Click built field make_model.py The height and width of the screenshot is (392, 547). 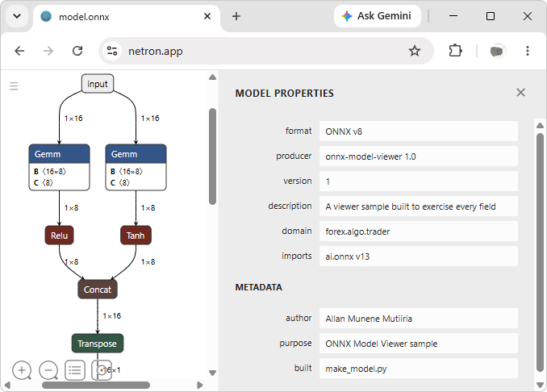click(418, 369)
